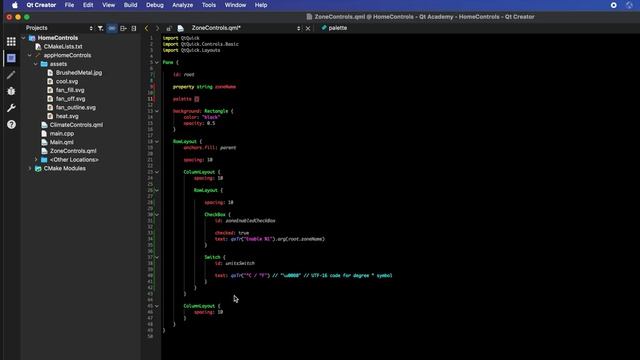
Task: Open the ZoneControls.qml open documents dropdown
Action: pyautogui.click(x=298, y=28)
